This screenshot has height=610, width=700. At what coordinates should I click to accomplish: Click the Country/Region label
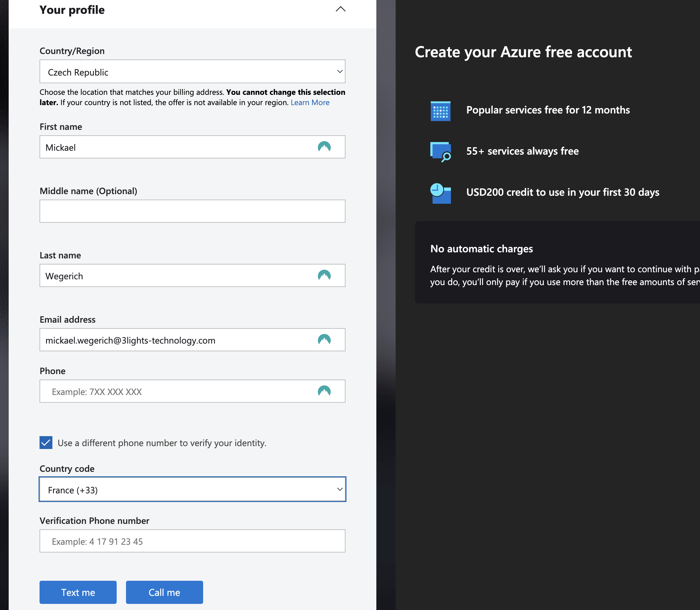point(72,51)
